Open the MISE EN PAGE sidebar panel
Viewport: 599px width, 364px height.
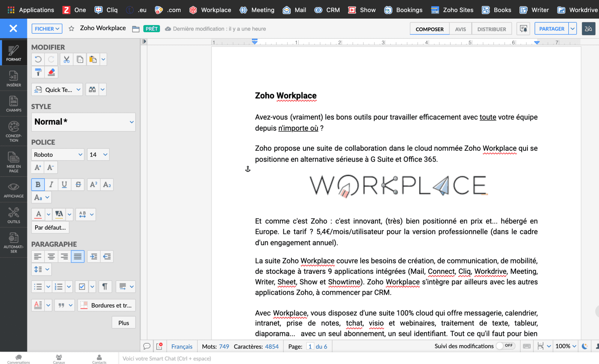tap(13, 162)
